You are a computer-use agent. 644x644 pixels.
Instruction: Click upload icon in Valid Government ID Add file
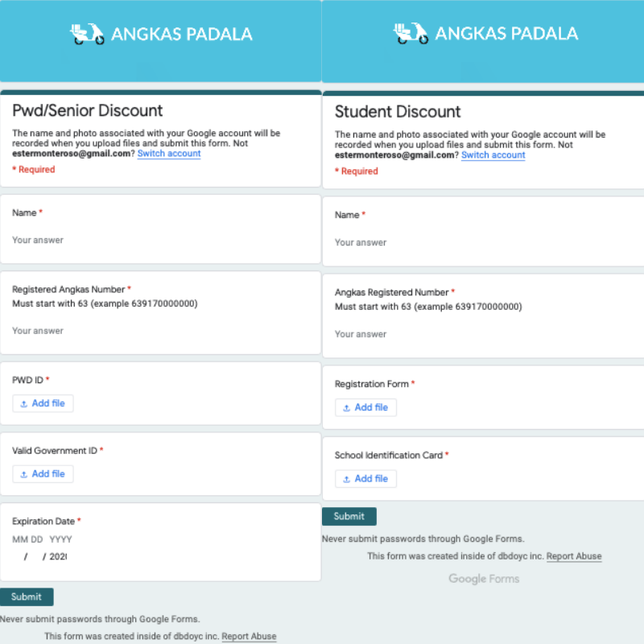point(24,475)
